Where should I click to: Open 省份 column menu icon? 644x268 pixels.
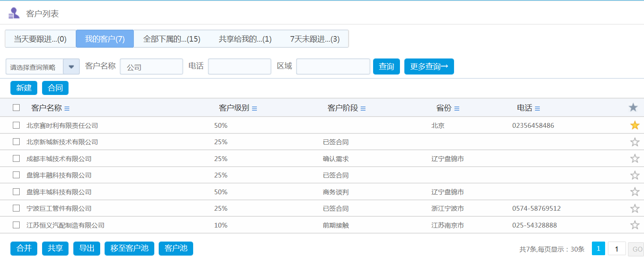click(x=457, y=109)
